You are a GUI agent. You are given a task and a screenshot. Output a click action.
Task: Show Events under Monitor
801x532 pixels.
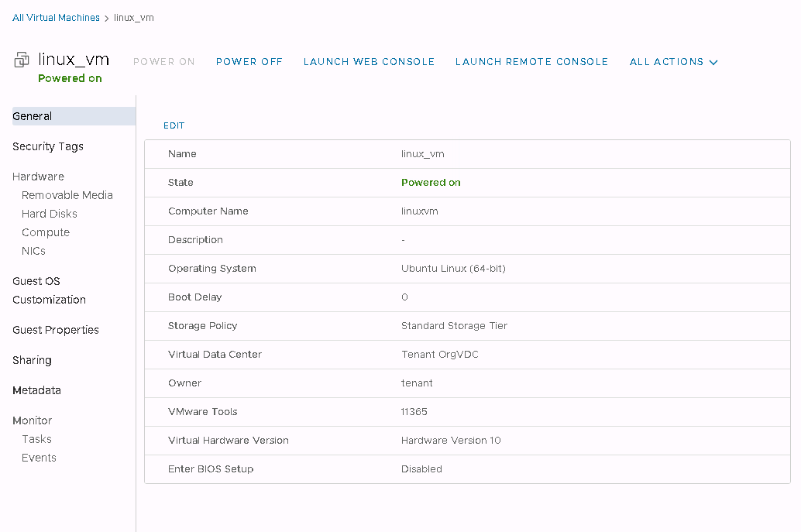tap(39, 458)
